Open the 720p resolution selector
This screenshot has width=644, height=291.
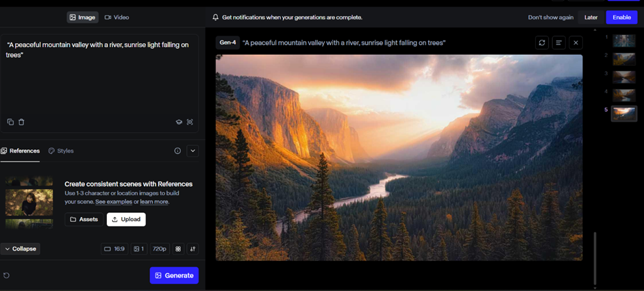tap(160, 249)
